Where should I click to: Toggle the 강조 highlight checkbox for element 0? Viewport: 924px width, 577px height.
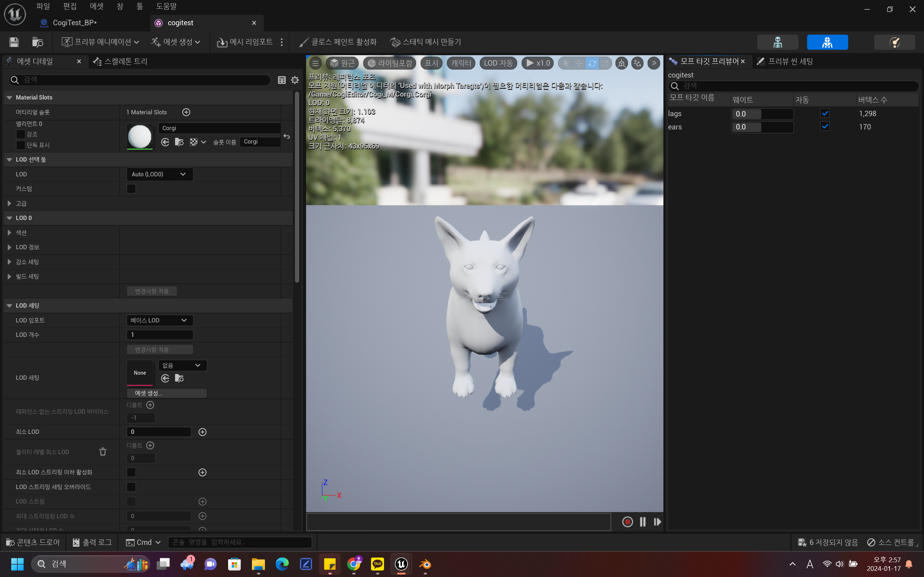point(21,134)
